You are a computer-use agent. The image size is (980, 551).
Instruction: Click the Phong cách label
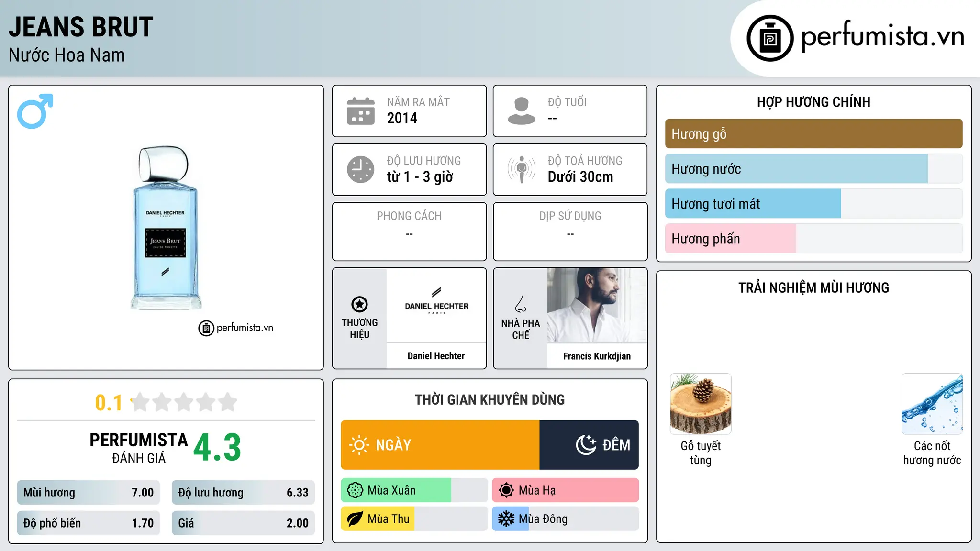(x=409, y=216)
